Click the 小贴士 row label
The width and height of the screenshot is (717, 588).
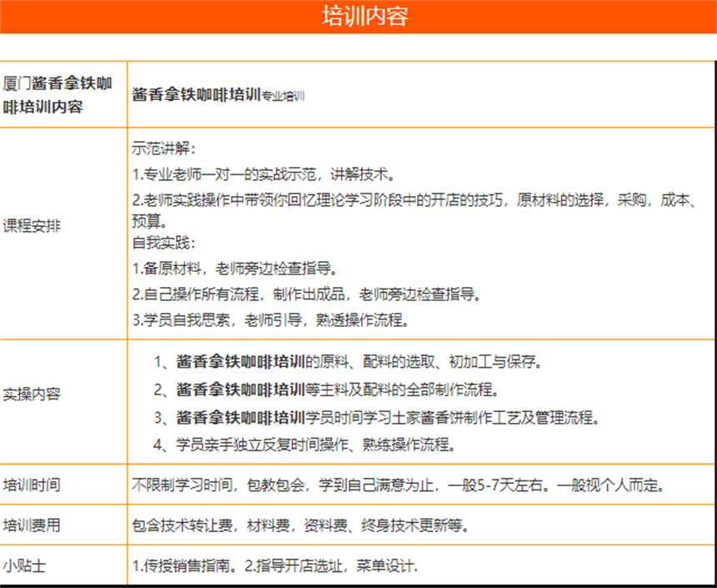pyautogui.click(x=24, y=565)
